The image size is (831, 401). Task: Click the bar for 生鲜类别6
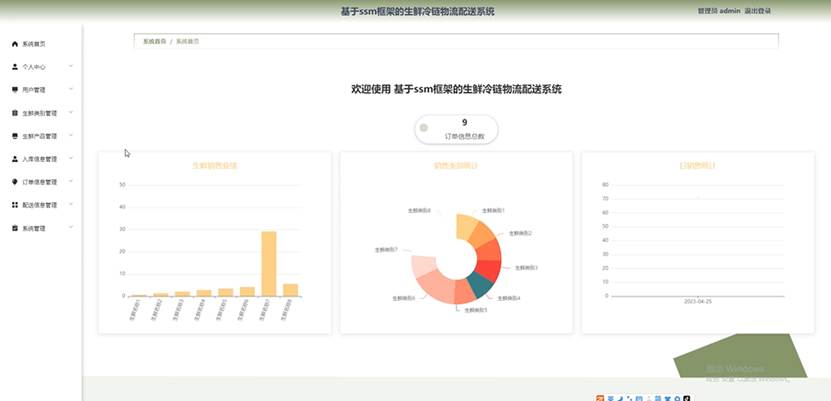tap(247, 291)
